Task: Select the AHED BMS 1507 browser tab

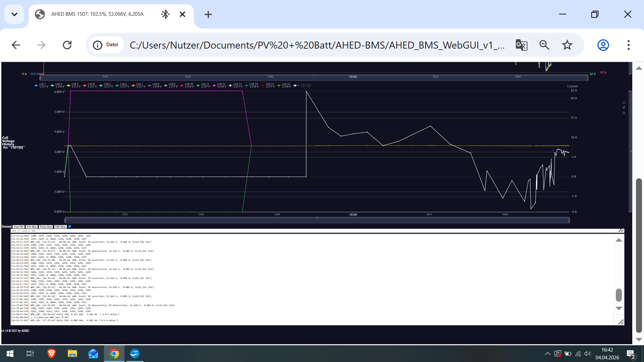Action: point(97,14)
